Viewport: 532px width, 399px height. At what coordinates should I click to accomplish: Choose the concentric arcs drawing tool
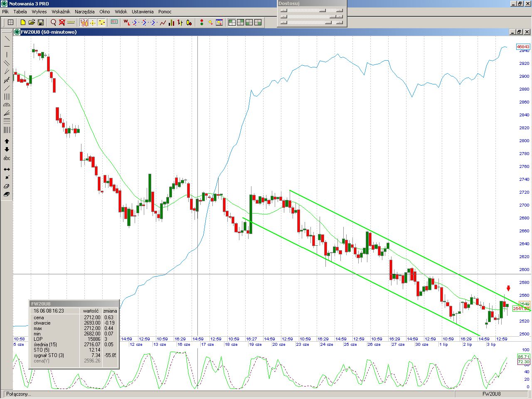7,106
